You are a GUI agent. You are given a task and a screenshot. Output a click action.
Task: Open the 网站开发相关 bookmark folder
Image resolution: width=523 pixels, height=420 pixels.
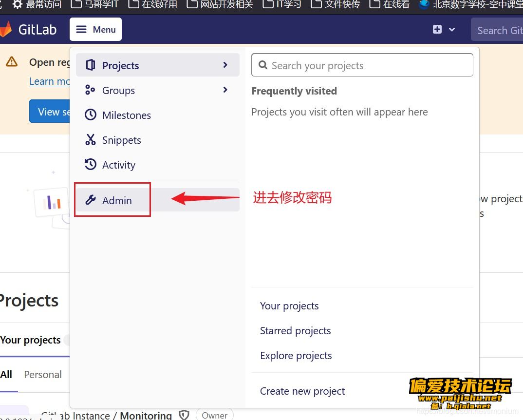click(220, 4)
